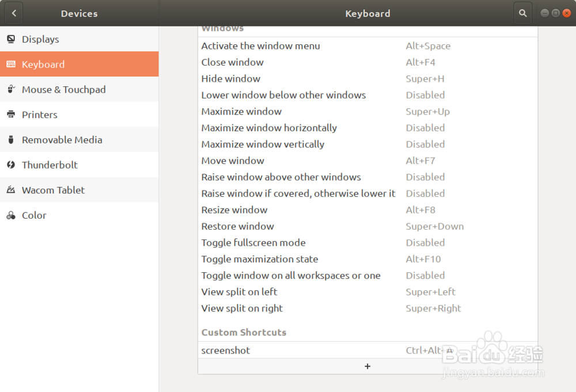Select 'Maximize window vertically' row
576x392 pixels.
(x=367, y=144)
